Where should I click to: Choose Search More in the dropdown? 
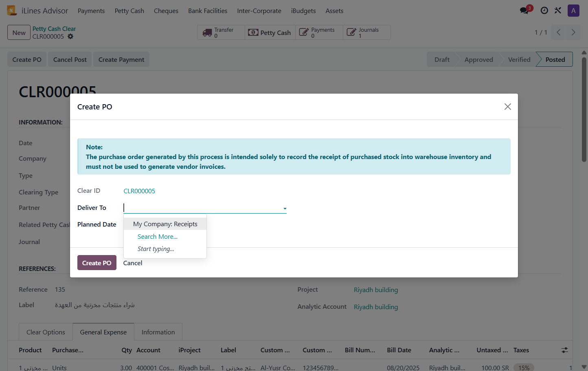point(158,237)
